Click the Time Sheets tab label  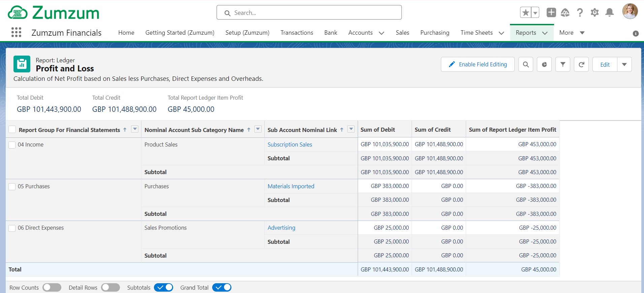click(477, 33)
